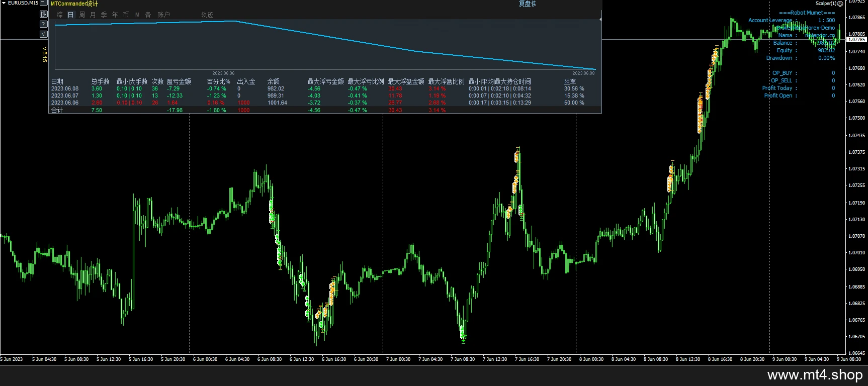This screenshot has height=386, width=868.
Task: Click the 50.00 % win rate value
Action: (x=574, y=103)
